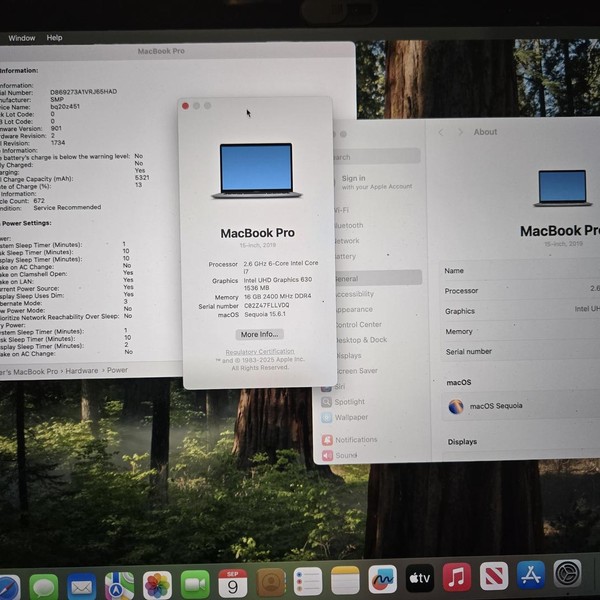
Task: Click the Serial number row in About pane
Action: (521, 351)
